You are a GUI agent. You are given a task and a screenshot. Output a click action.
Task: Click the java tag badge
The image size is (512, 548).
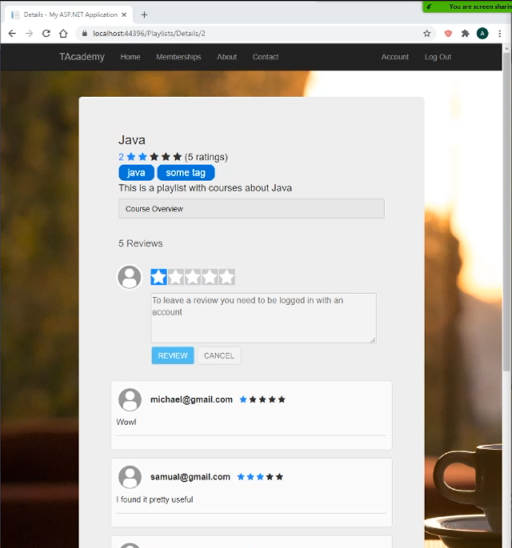point(136,173)
